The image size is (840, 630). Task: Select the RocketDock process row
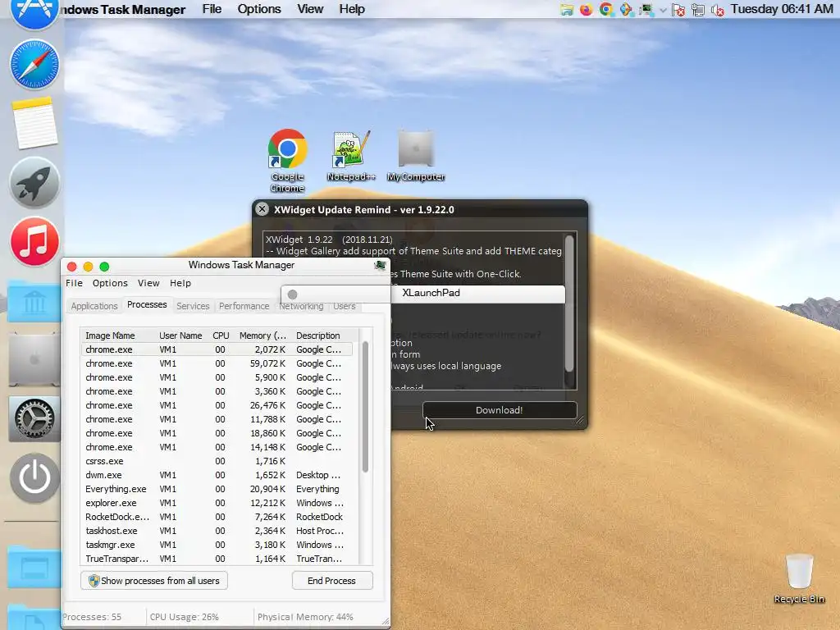point(217,517)
